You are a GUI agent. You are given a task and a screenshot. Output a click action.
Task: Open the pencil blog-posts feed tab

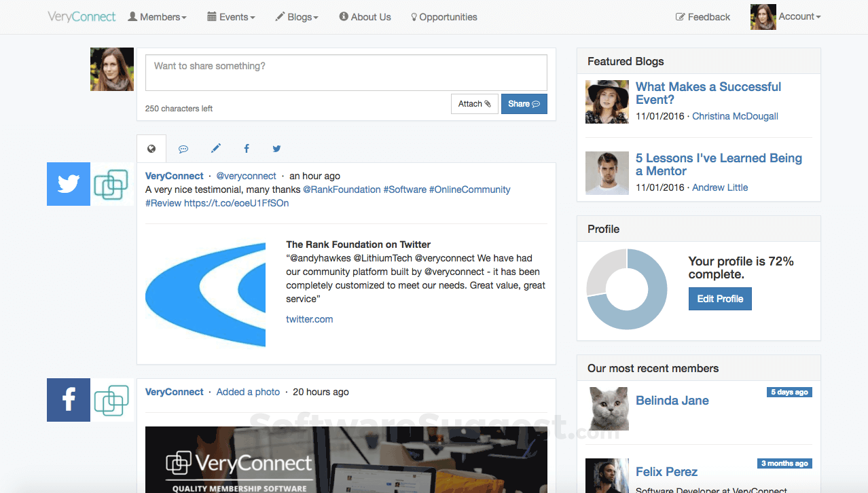point(215,149)
